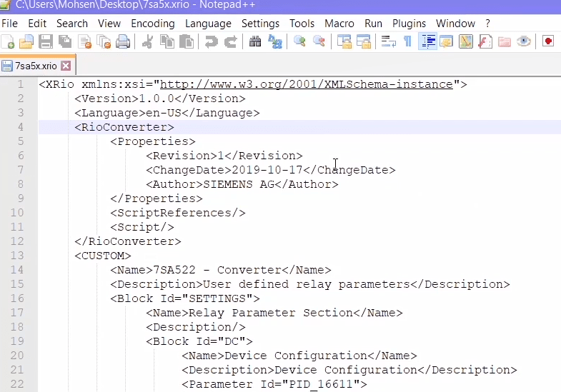Expand the Macro menu

coord(339,24)
